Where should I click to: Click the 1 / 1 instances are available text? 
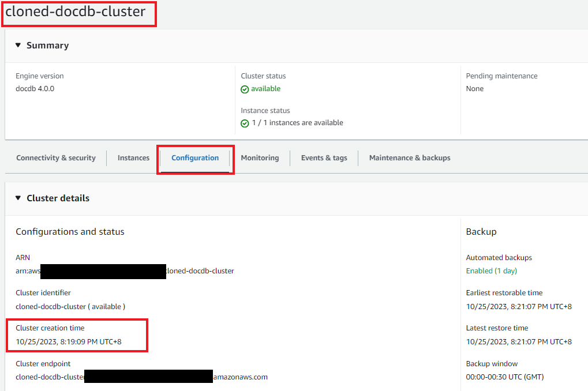point(297,123)
